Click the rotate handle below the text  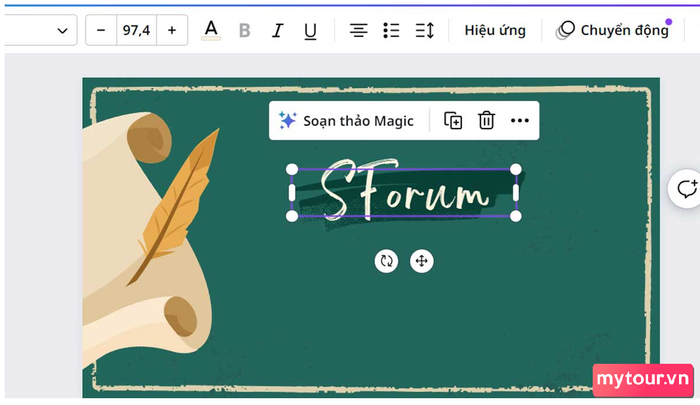click(386, 261)
